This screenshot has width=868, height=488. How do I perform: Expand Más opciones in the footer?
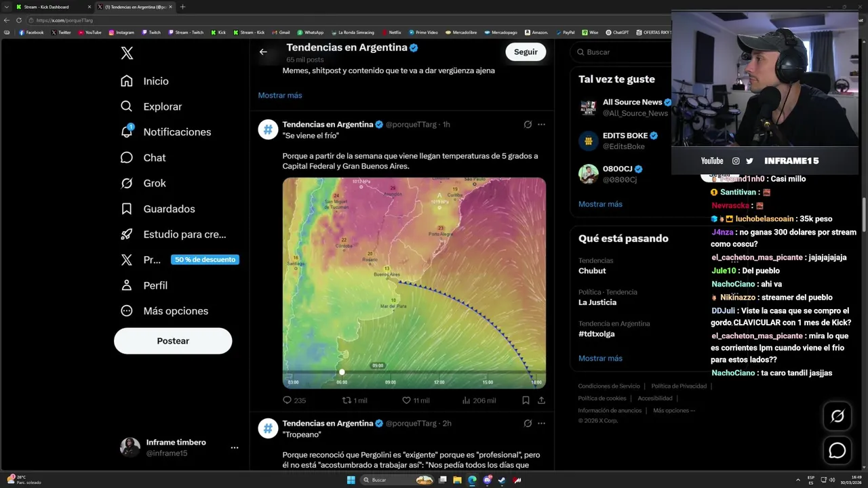tap(673, 411)
